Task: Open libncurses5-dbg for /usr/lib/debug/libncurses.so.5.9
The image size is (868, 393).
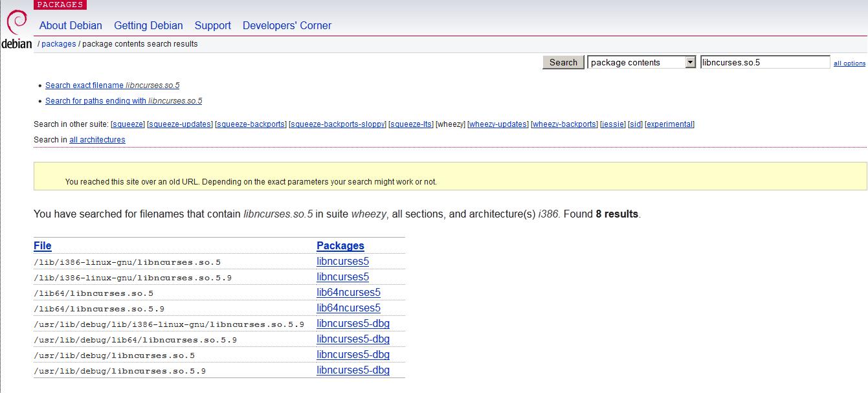Action: [x=353, y=370]
